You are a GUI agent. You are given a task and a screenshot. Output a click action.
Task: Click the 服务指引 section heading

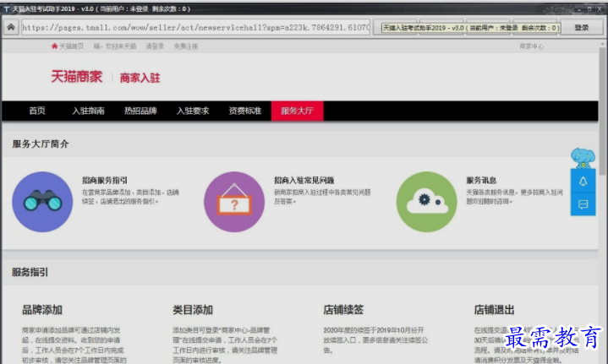coord(30,272)
